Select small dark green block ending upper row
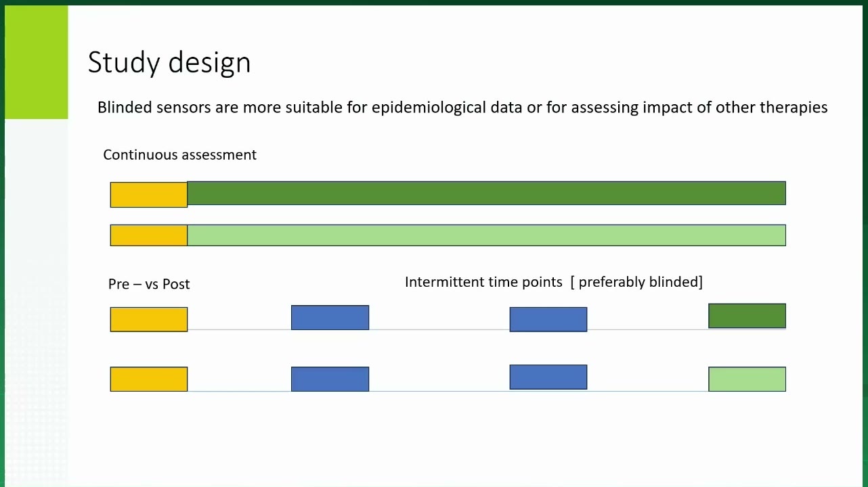868x487 pixels. 747,316
